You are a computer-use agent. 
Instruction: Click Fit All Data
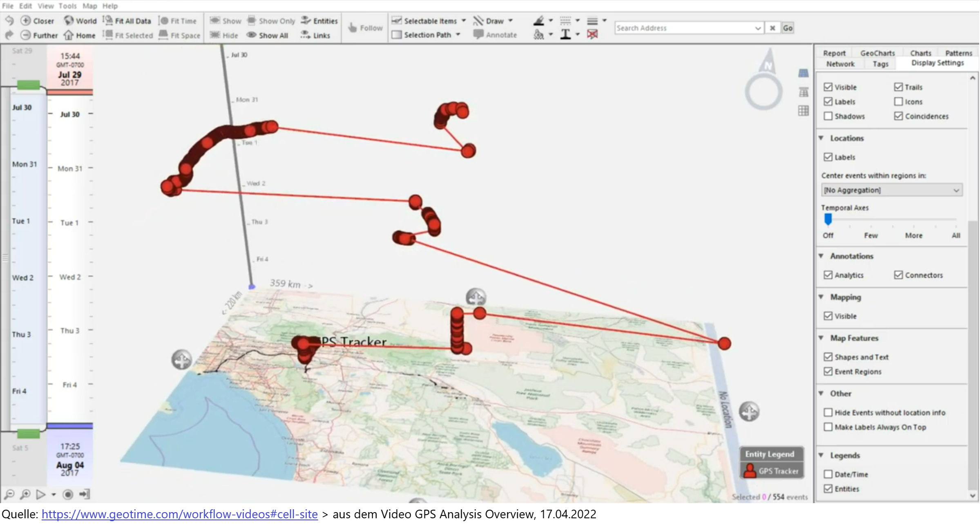pos(127,21)
